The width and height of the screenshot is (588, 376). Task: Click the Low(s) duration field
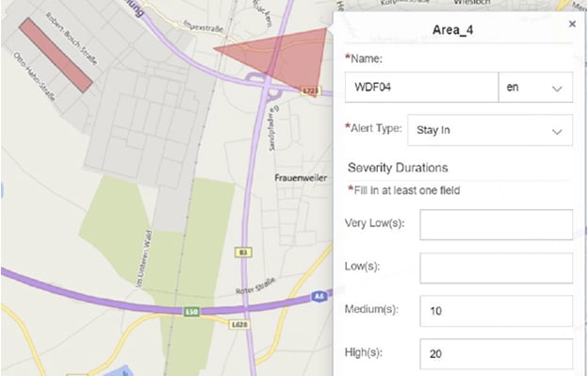[496, 268]
